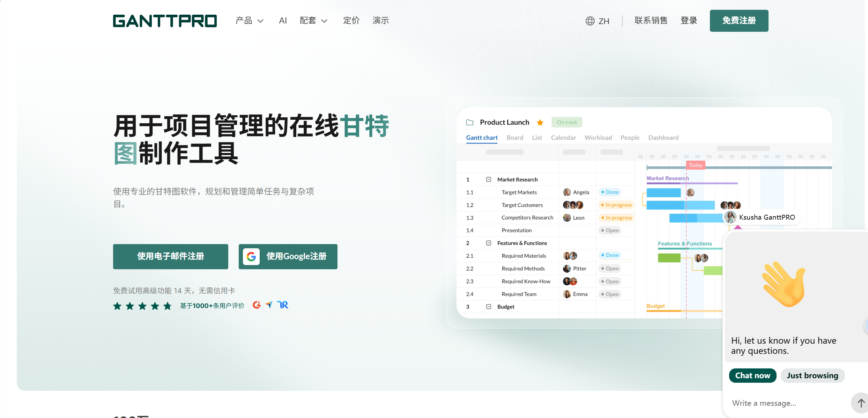Click the Product Launch folder icon
Viewport: 868px width, 418px height.
[470, 122]
